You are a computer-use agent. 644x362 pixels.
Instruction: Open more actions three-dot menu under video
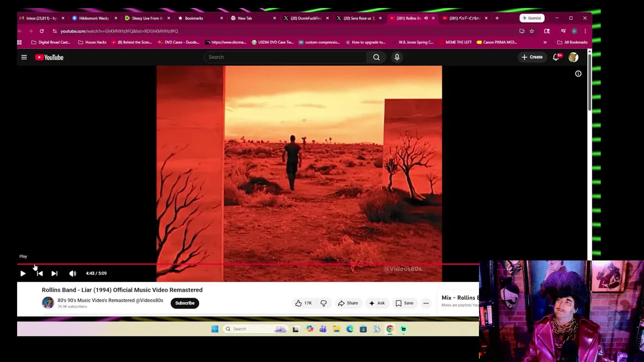426,303
